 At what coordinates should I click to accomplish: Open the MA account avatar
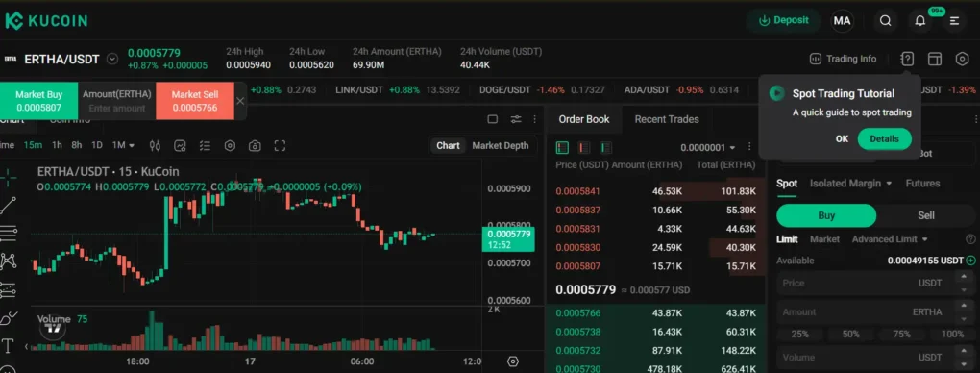pyautogui.click(x=842, y=20)
